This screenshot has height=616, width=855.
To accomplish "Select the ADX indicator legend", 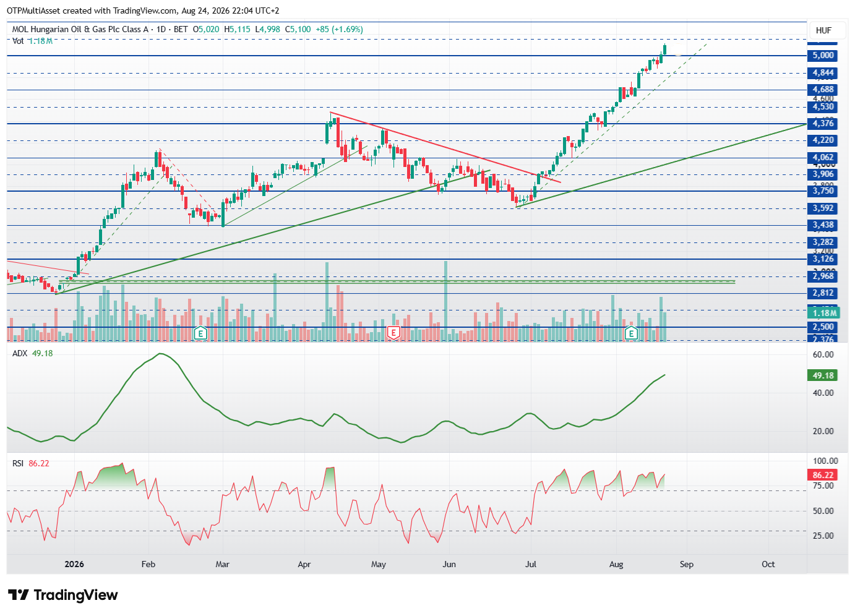I will click(20, 353).
